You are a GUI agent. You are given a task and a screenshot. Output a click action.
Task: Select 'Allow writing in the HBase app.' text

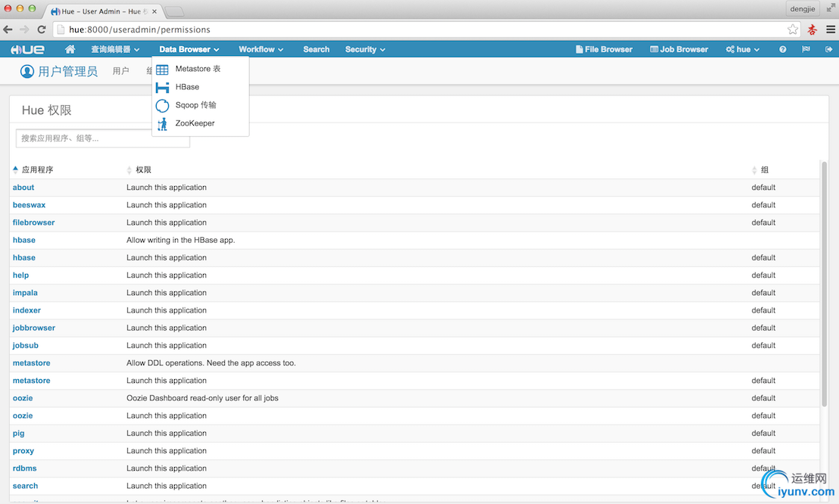point(181,240)
